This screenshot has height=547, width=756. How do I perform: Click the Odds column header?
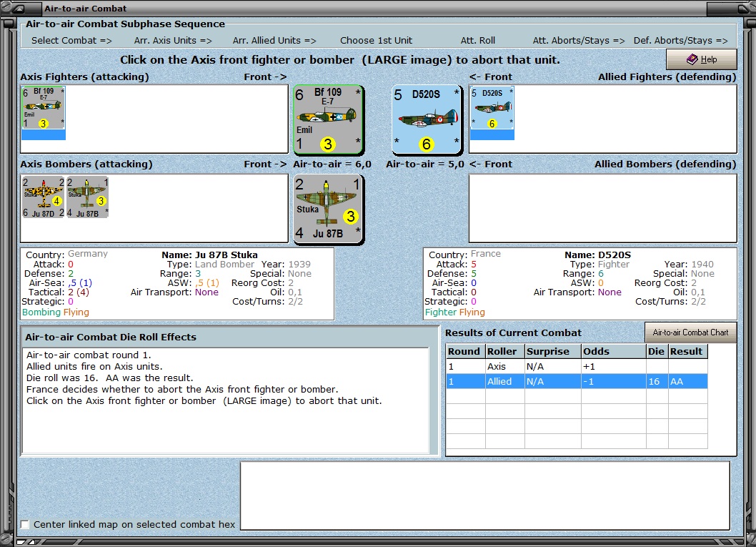tap(614, 351)
